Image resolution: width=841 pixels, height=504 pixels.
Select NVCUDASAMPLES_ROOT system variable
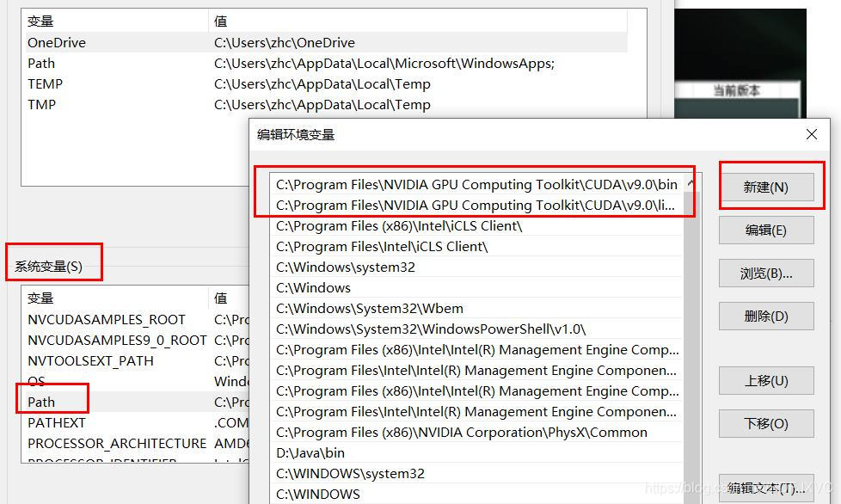pos(138,320)
